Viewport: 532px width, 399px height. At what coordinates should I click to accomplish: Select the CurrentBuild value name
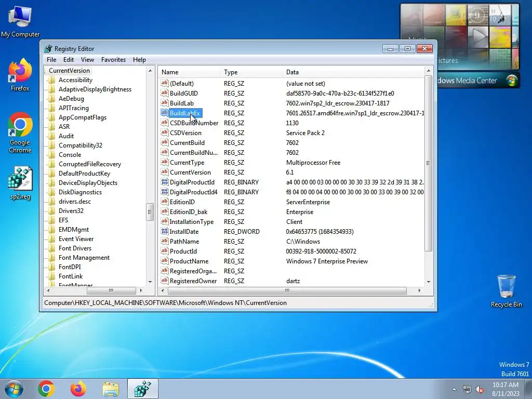pyautogui.click(x=187, y=142)
